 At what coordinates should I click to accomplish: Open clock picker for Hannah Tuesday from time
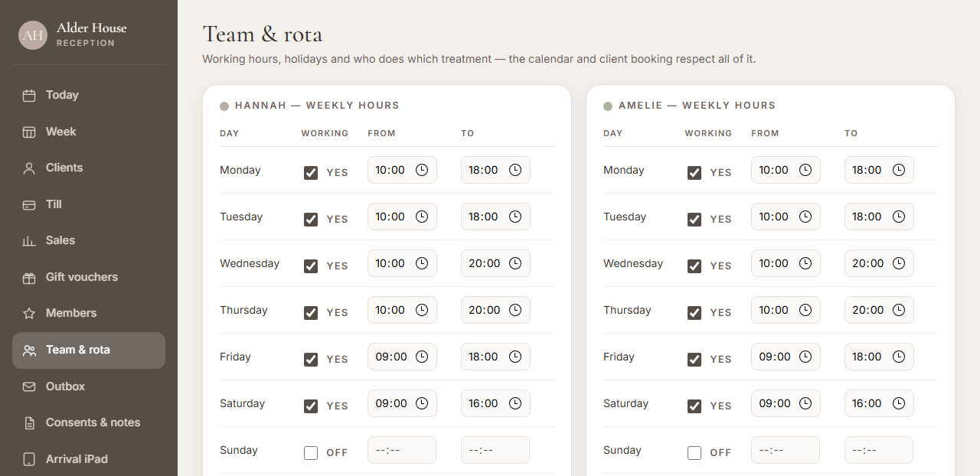tap(422, 217)
